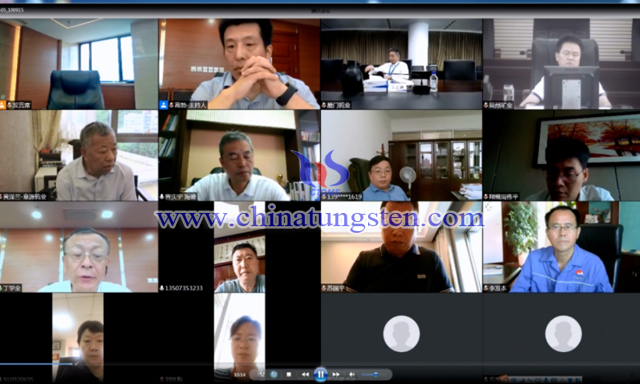Click the blue user icon by 主持人 label
Image resolution: width=640 pixels, height=384 pixels.
pos(163,105)
